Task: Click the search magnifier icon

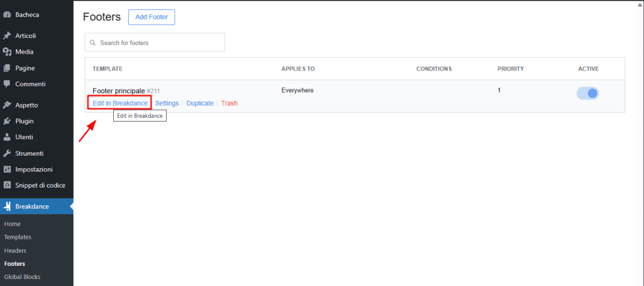Action: (x=92, y=42)
